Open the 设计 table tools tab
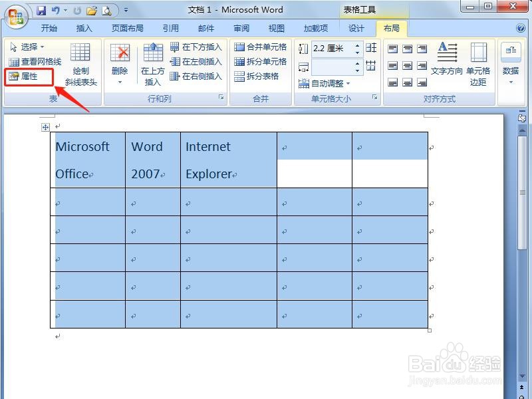Screen dimensions: 532x399 pos(356,28)
